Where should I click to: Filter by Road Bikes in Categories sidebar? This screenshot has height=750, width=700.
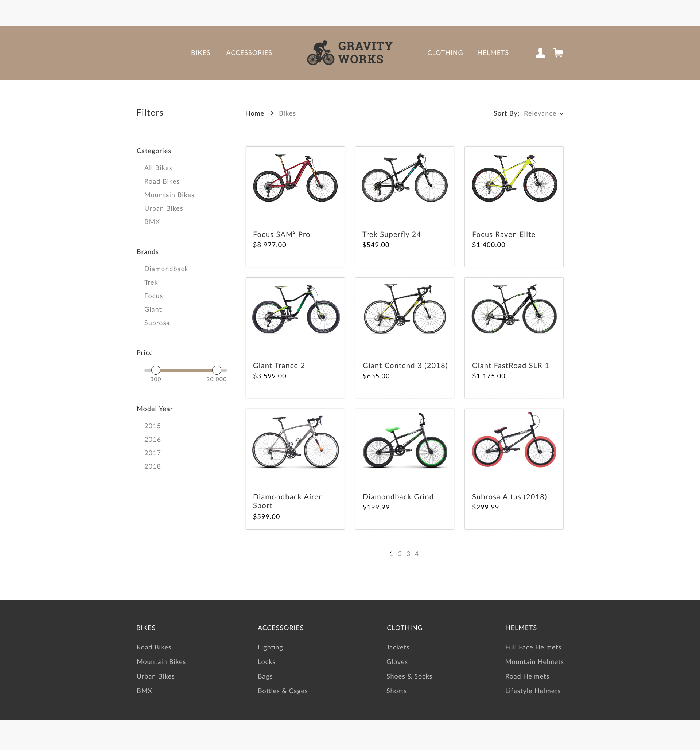(x=162, y=181)
